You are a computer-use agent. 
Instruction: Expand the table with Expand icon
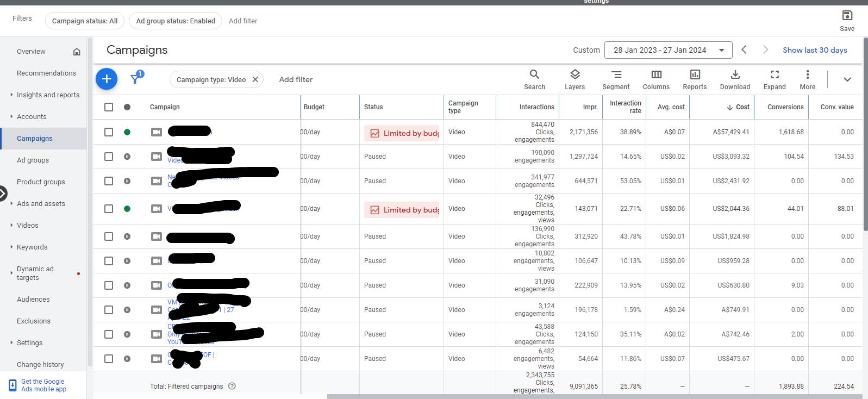point(775,79)
